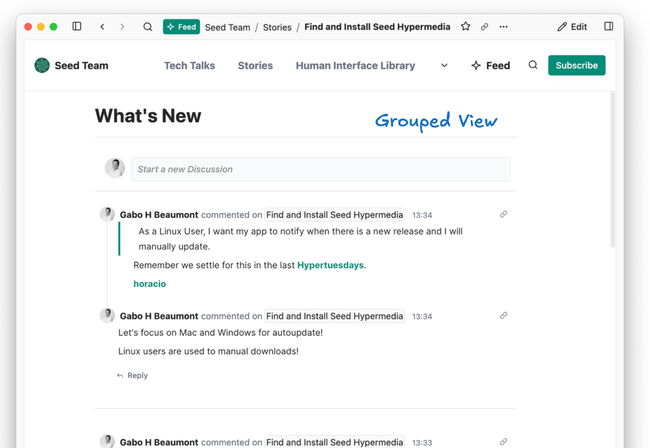Open the Hypertuesdays link

330,266
